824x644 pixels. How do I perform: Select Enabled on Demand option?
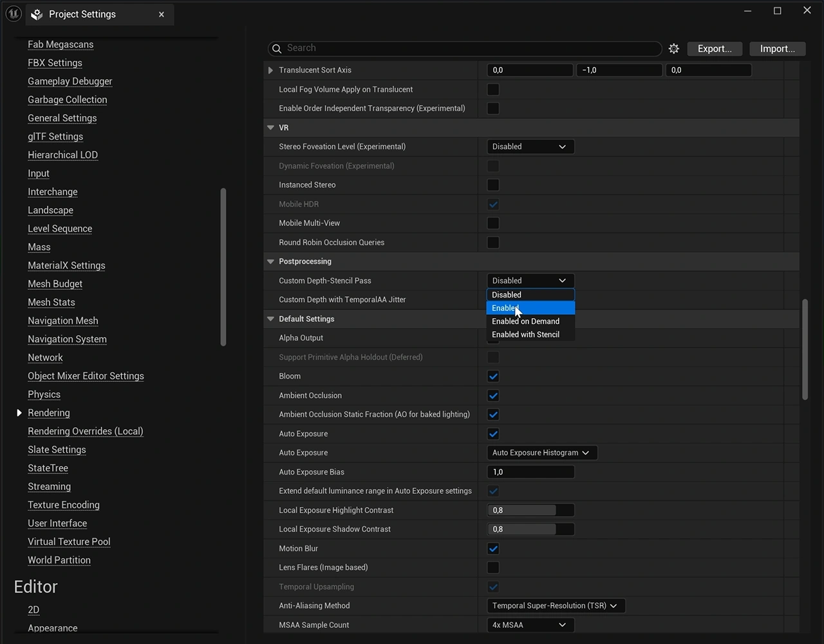(530, 321)
